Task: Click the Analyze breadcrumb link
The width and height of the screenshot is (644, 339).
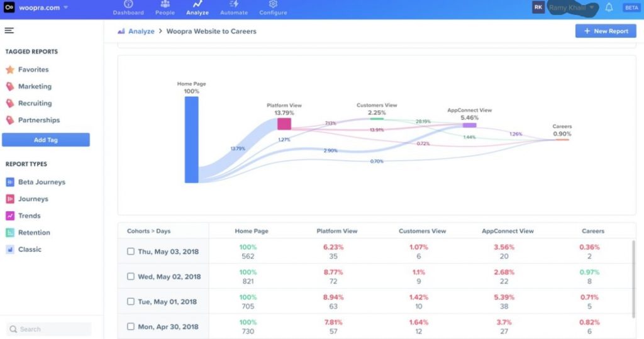Action: (x=142, y=31)
